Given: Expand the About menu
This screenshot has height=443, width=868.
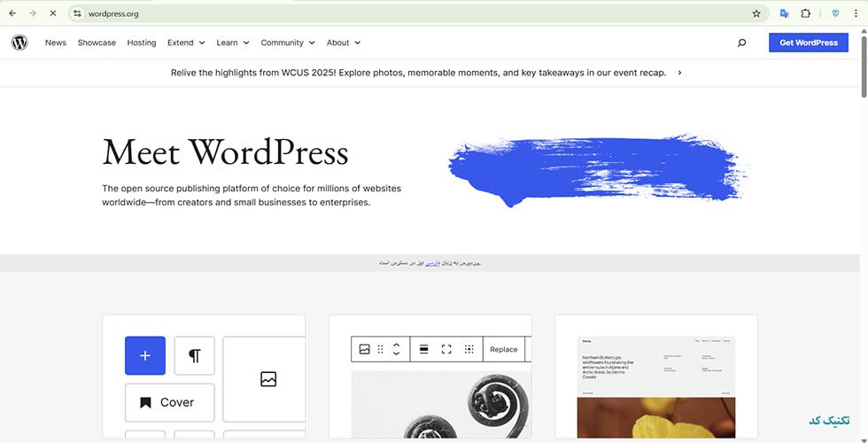Looking at the screenshot, I should (344, 43).
